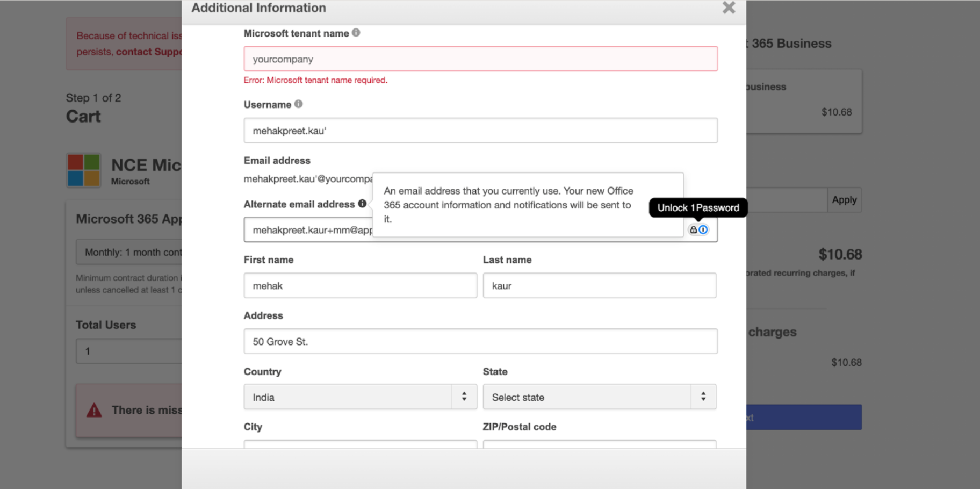Viewport: 980px width, 489px height.
Task: Open the Country dropdown showing India
Action: point(359,397)
